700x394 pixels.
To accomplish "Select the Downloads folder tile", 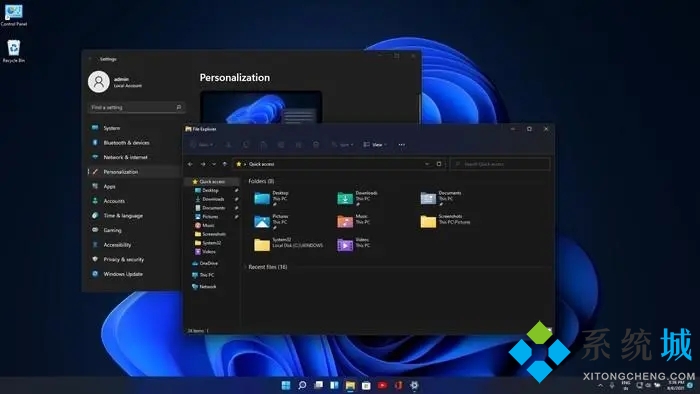I will (x=358, y=198).
